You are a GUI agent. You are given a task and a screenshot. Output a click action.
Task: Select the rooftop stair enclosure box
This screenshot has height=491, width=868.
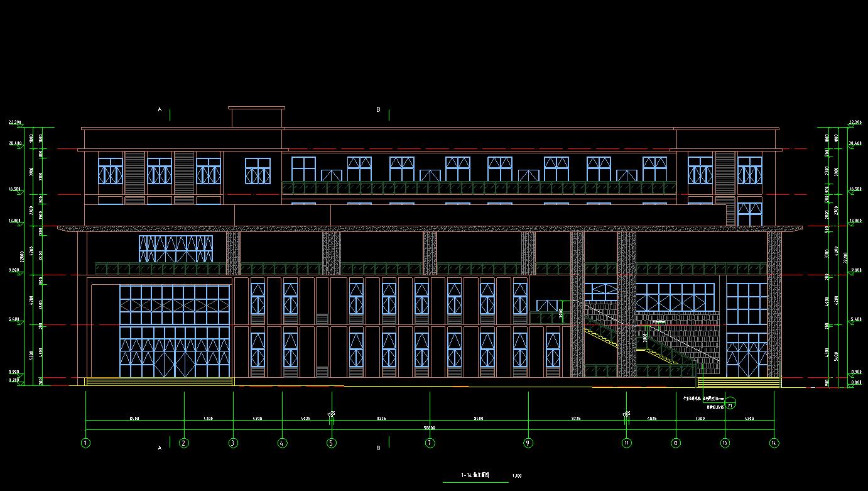click(256, 117)
